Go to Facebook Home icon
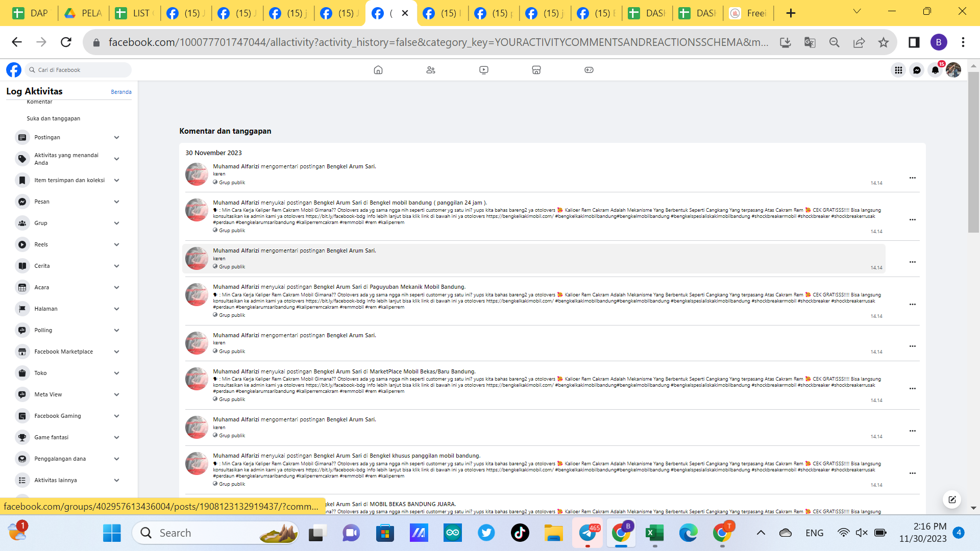 click(378, 70)
